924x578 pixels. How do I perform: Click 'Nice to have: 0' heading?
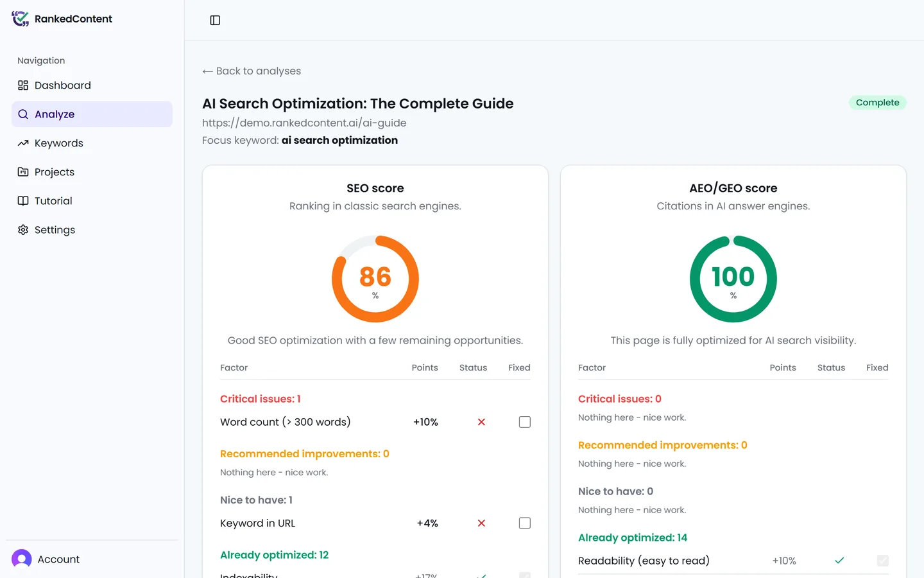coord(615,491)
